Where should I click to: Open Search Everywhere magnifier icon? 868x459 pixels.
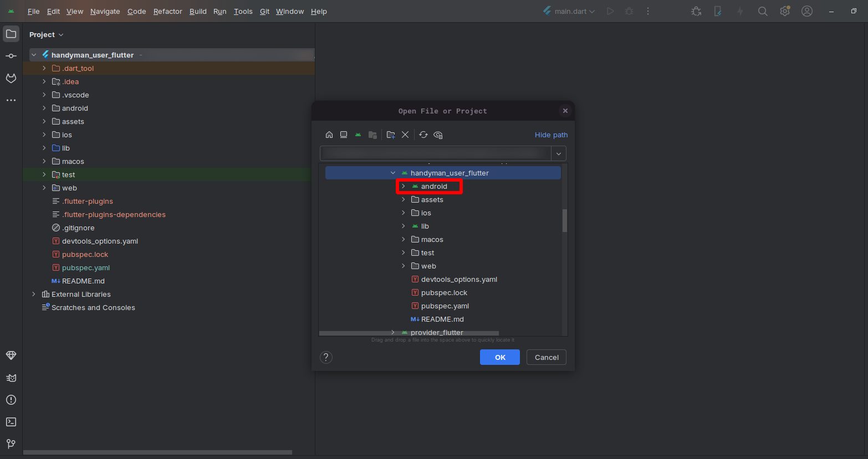763,11
